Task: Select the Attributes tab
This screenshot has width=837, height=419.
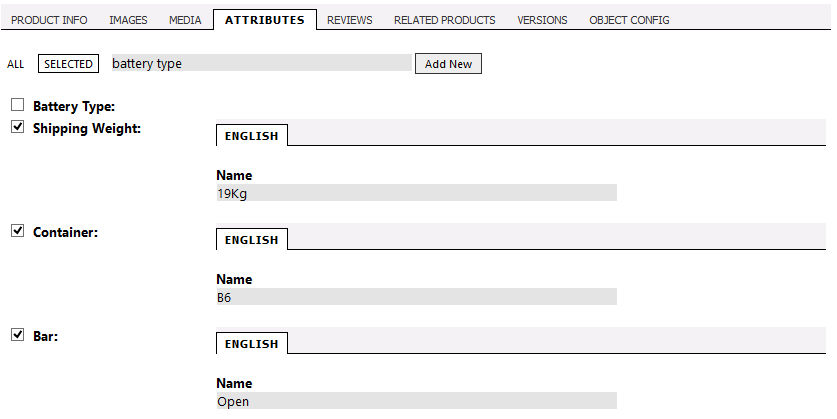Action: (x=265, y=20)
